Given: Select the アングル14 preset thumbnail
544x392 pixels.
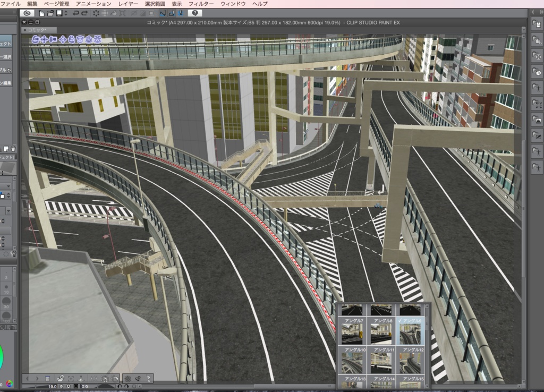Looking at the screenshot, I should (x=381, y=384).
